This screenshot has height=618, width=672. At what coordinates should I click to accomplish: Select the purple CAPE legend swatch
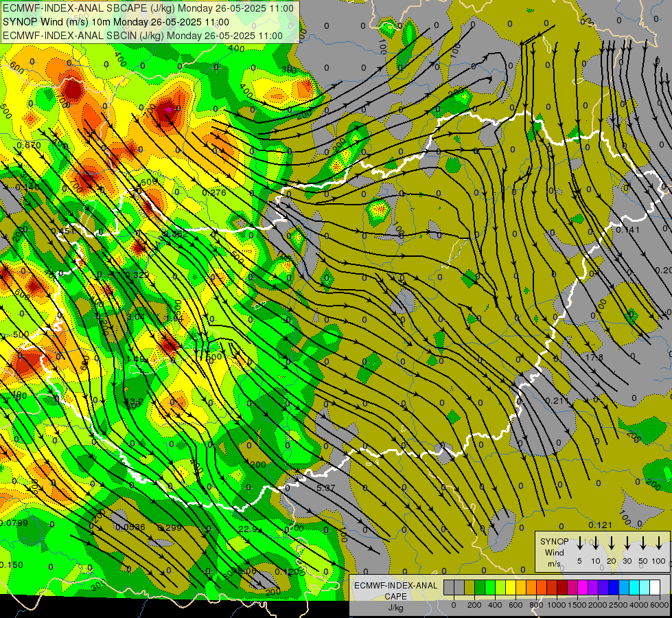(x=592, y=587)
